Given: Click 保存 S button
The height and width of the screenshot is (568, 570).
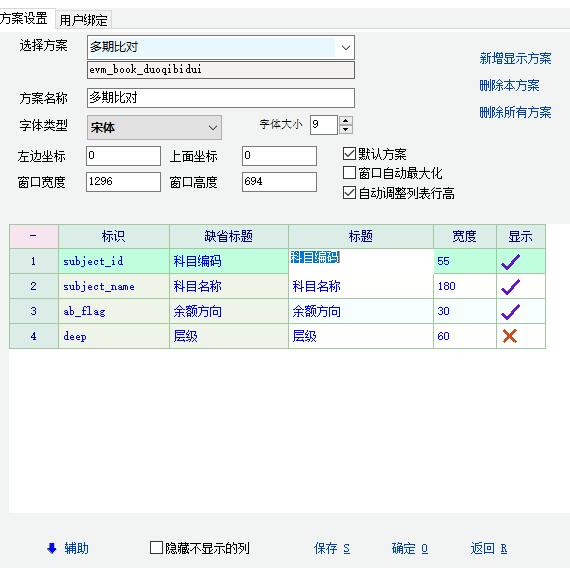Looking at the screenshot, I should [x=332, y=548].
